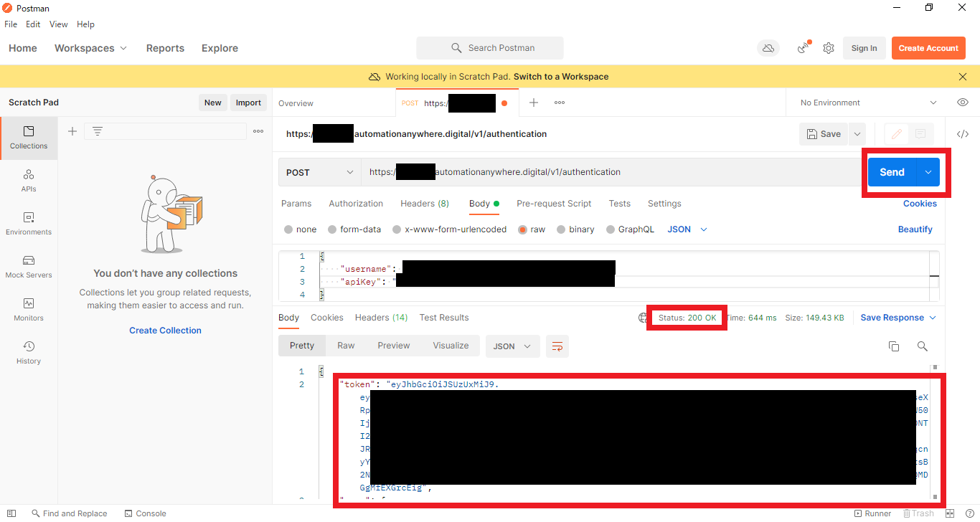Open the Edit menu
This screenshot has height=522, width=980.
click(x=33, y=24)
